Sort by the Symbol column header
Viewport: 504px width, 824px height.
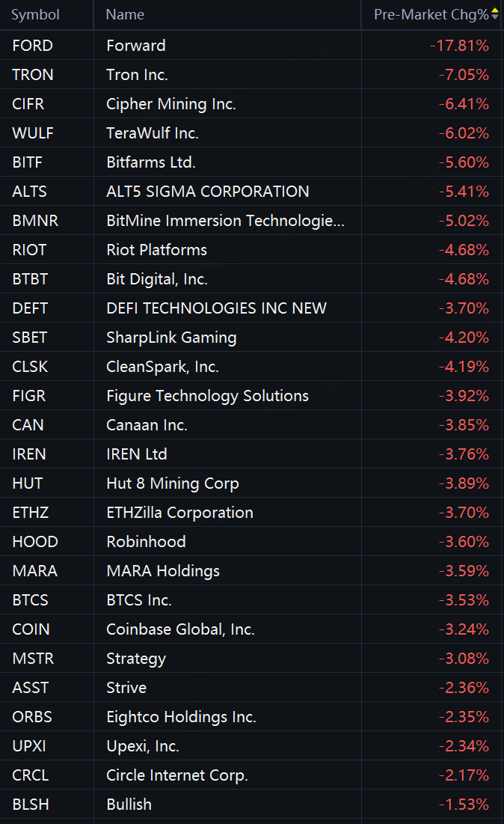tap(35, 15)
